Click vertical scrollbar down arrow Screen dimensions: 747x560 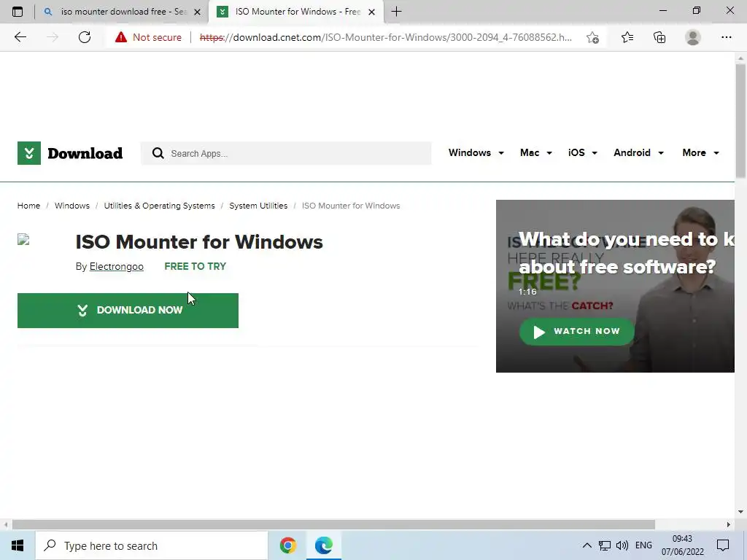(x=740, y=512)
